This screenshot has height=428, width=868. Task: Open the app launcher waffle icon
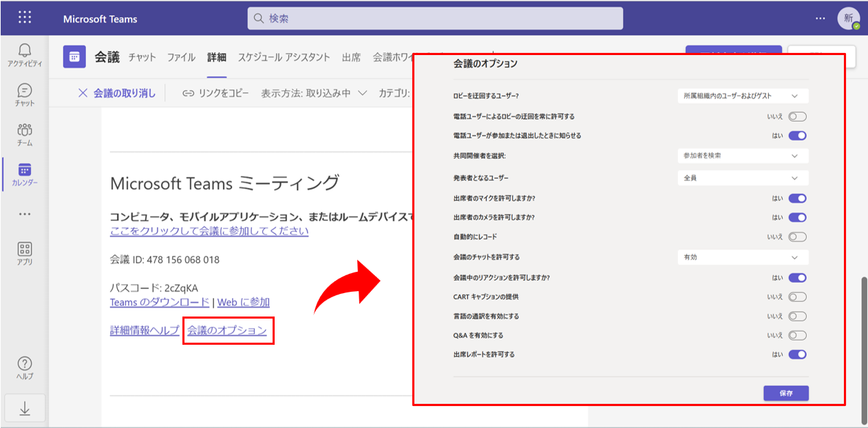[25, 18]
